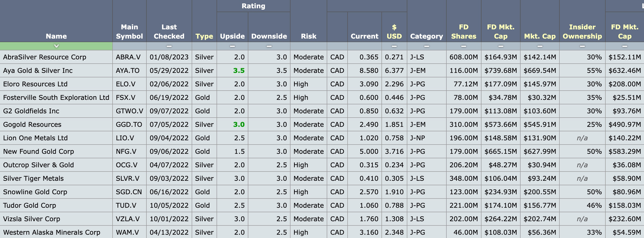
Task: Select Aya Gold & Silver Inc name
Action: click(38, 71)
